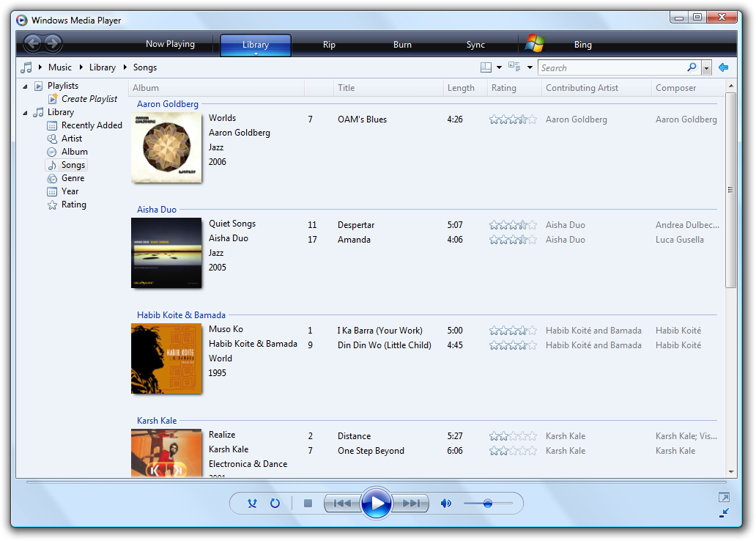Screen dimensions: 756x541
Task: Collapse the Playlists tree node
Action: [25, 87]
